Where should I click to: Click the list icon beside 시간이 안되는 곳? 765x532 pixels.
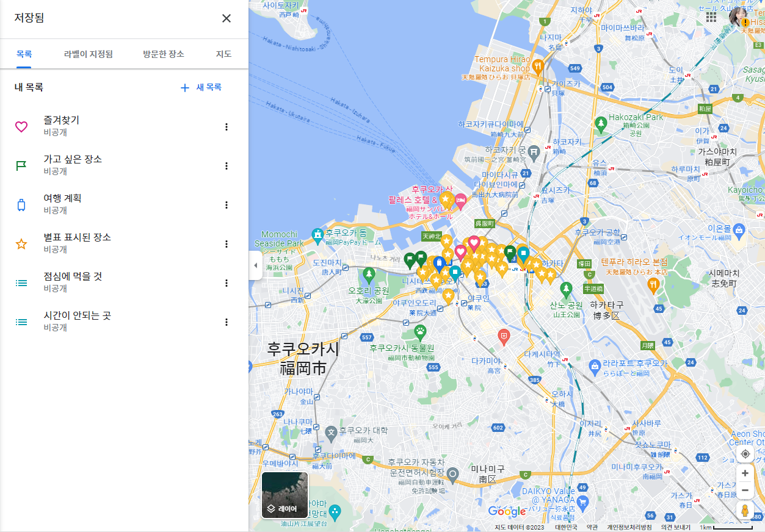(21, 322)
